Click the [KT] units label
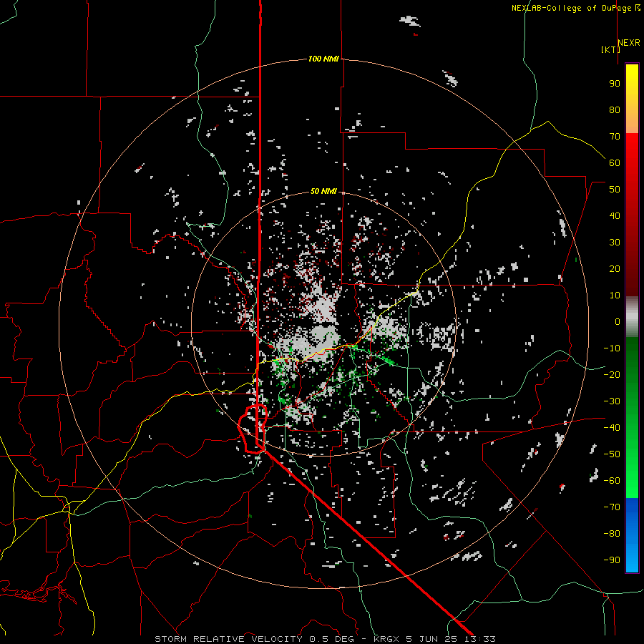 (x=610, y=49)
